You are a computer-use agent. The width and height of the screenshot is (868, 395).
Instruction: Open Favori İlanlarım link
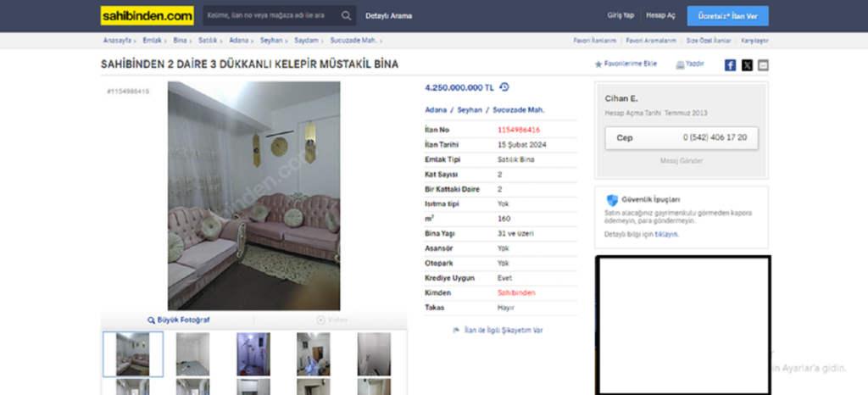pyautogui.click(x=594, y=41)
